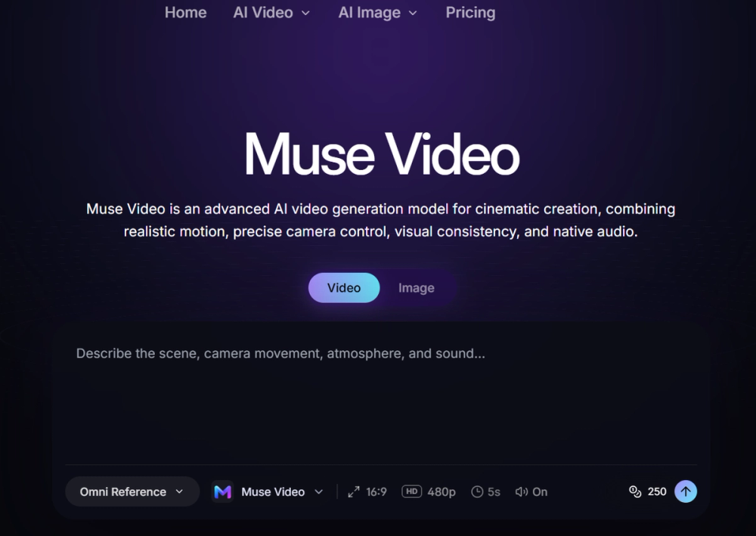Viewport: 756px width, 536px height.
Task: Toggle the audio speaker On setting
Action: point(531,491)
